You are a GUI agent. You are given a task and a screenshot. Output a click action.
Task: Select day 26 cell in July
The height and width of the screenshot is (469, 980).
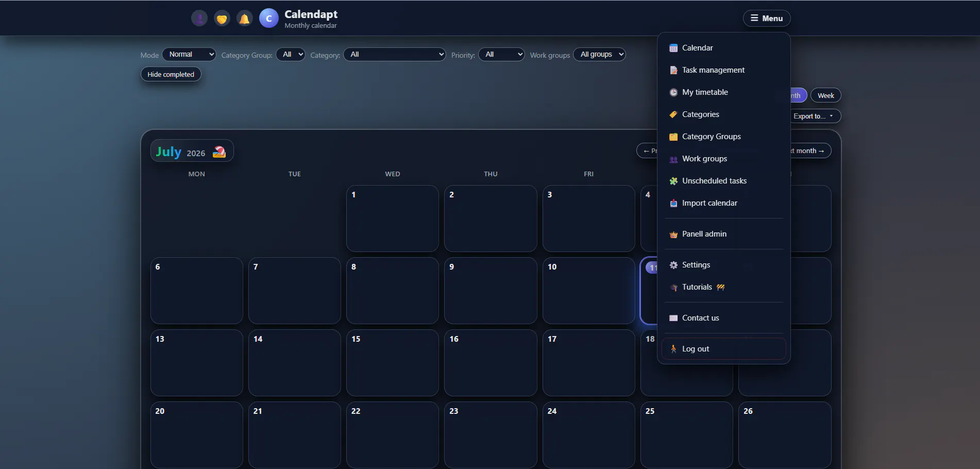[785, 435]
